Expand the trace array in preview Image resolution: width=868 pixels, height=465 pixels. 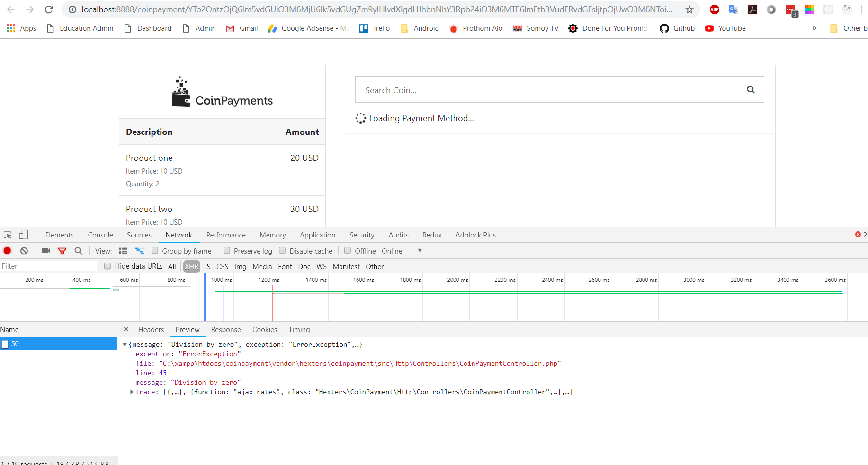click(x=132, y=392)
